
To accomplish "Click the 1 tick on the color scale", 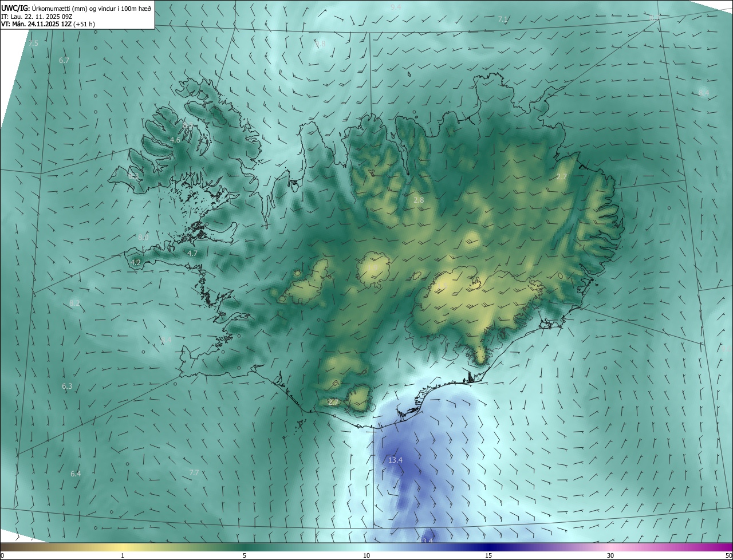I will (x=123, y=556).
